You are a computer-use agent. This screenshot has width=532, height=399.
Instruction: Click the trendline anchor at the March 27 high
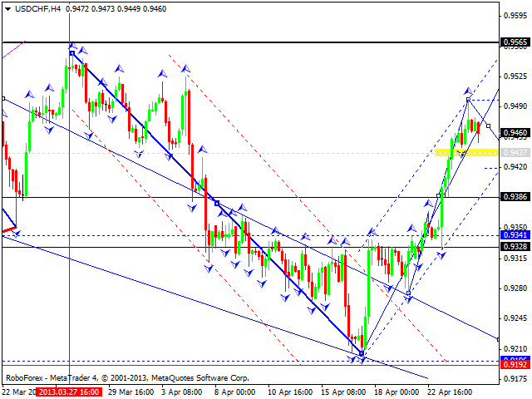pyautogui.click(x=71, y=53)
